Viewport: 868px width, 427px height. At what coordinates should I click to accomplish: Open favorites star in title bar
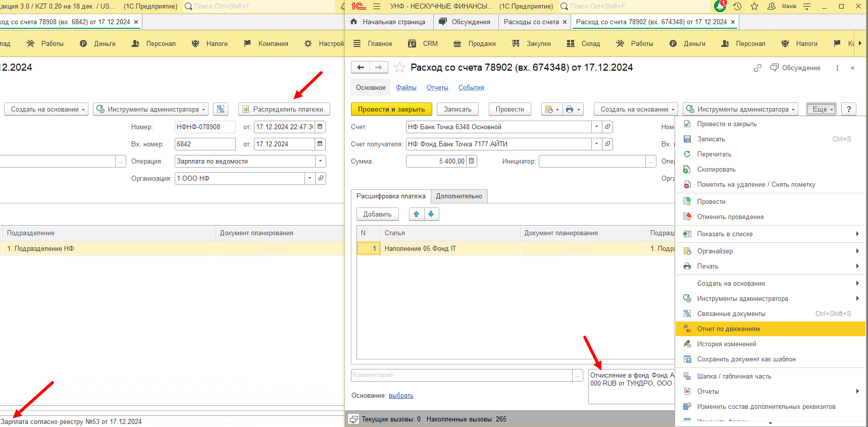tap(754, 6)
